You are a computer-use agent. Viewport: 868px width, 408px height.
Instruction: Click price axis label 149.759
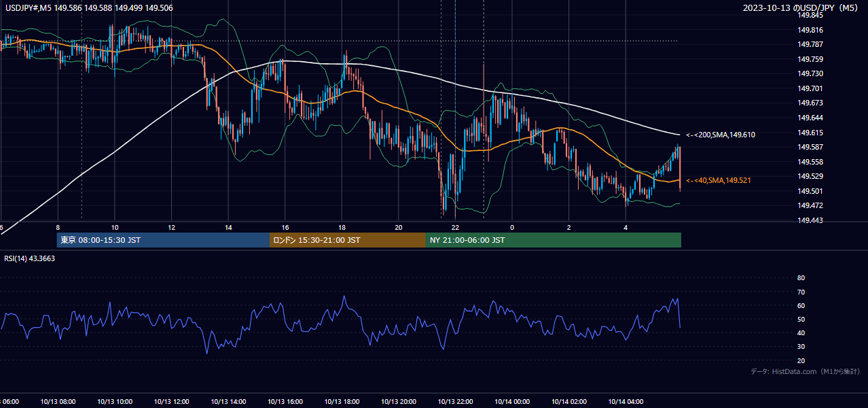811,59
